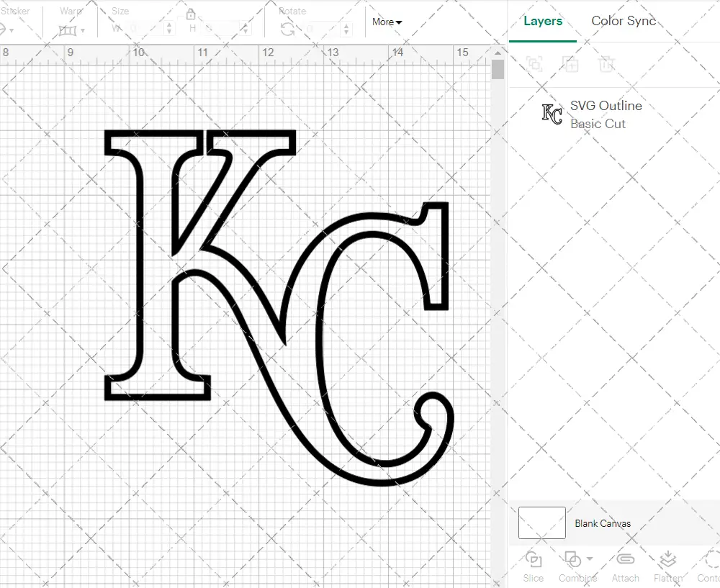Viewport: 720px width, 588px height.
Task: Expand the Warp dropdown
Action: 83,31
